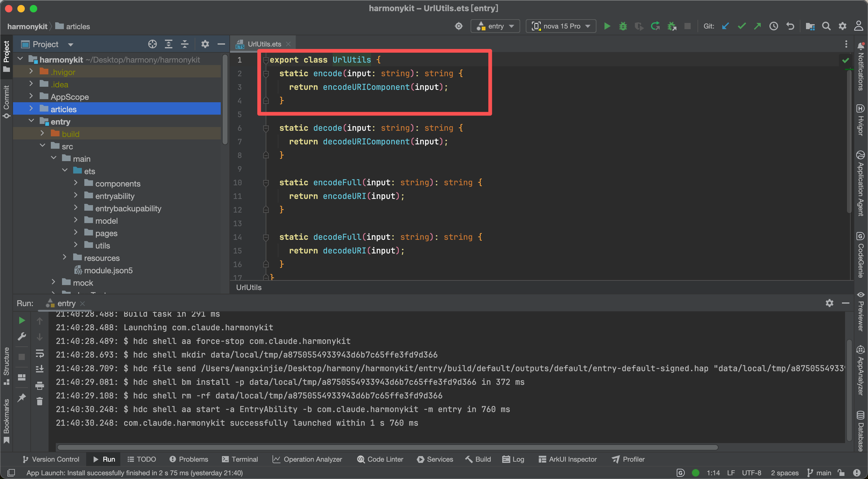Open the nova 15 Pro device dropdown
Image resolution: width=868 pixels, height=479 pixels.
tap(561, 26)
